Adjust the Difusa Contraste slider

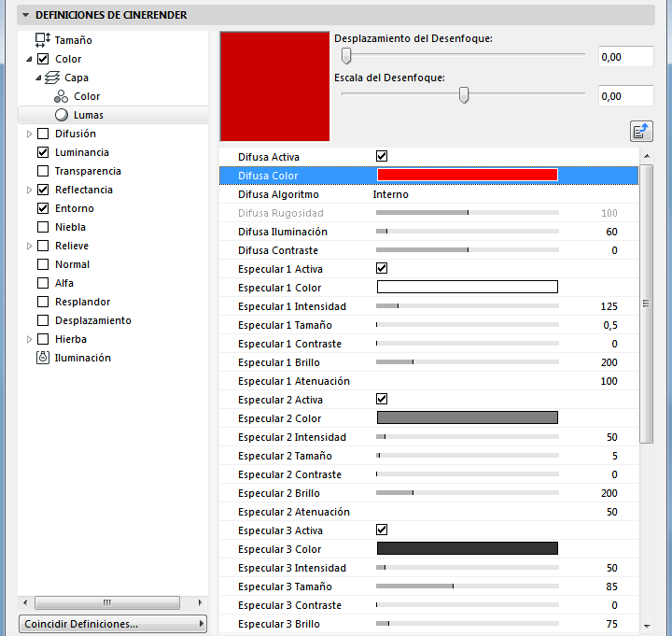[x=468, y=250]
